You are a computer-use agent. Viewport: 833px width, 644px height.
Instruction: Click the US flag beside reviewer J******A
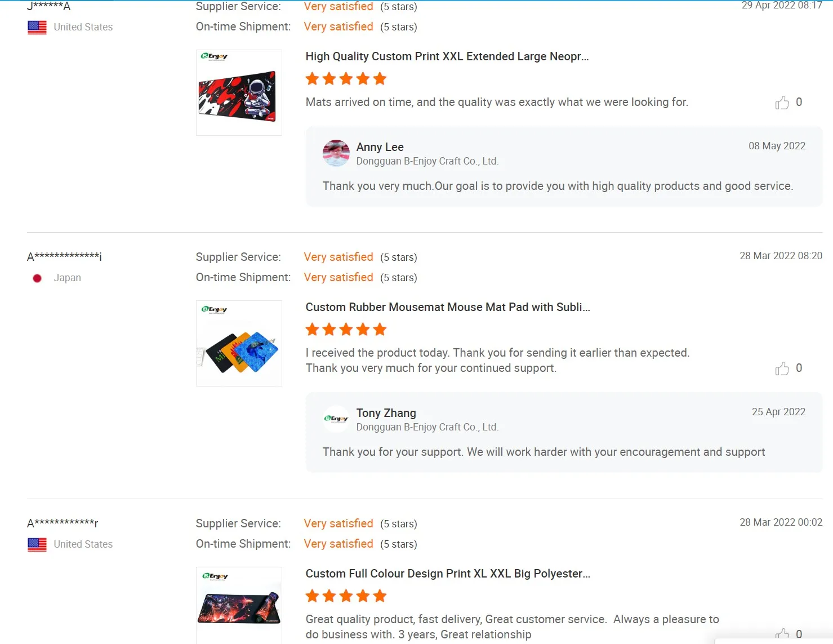click(x=37, y=27)
